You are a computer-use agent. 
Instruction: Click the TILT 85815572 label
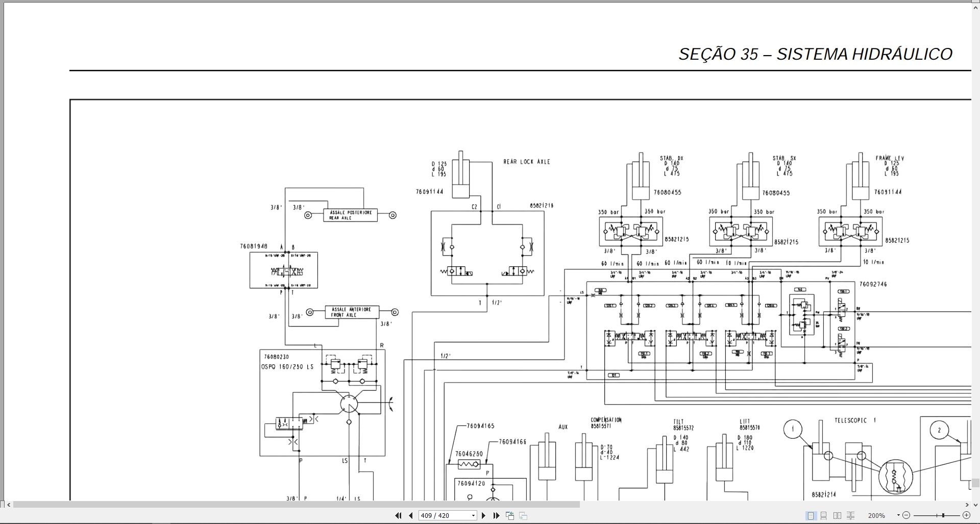[x=683, y=425]
